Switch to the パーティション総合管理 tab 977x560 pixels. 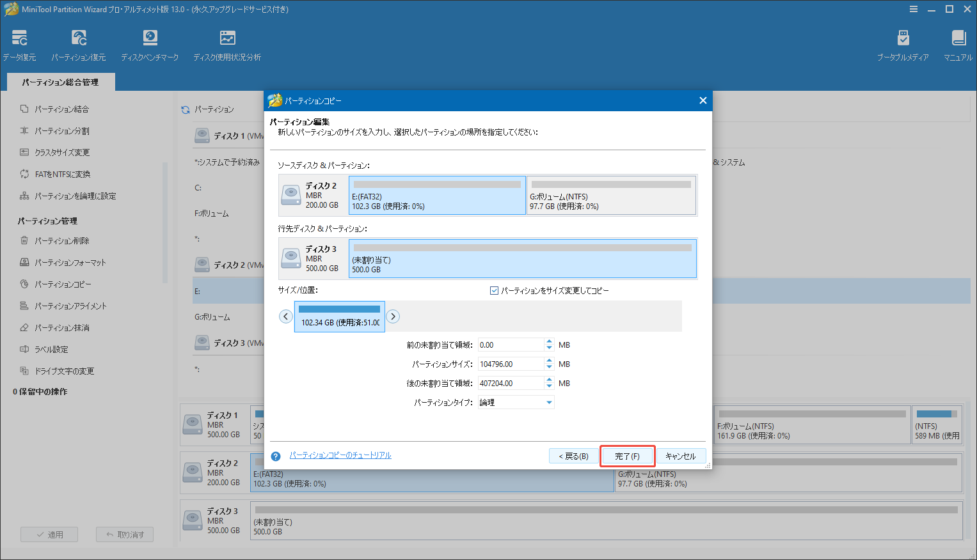(60, 82)
